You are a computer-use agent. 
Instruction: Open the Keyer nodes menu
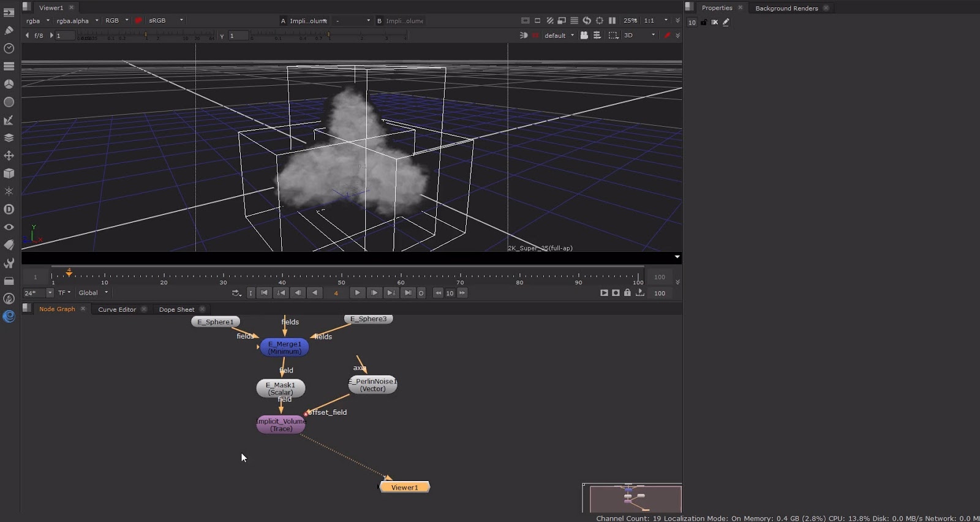tap(9, 120)
